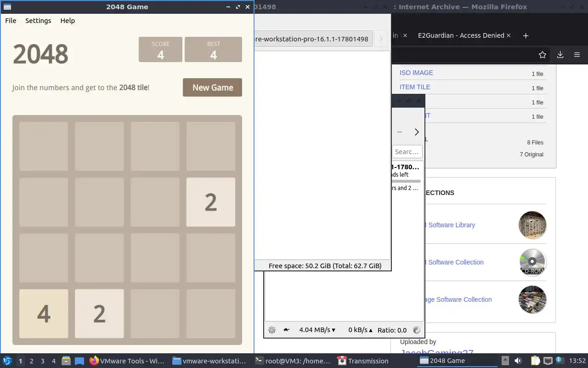The height and width of the screenshot is (368, 588).
Task: Open the application launcher menu in taskbar
Action: click(7, 361)
